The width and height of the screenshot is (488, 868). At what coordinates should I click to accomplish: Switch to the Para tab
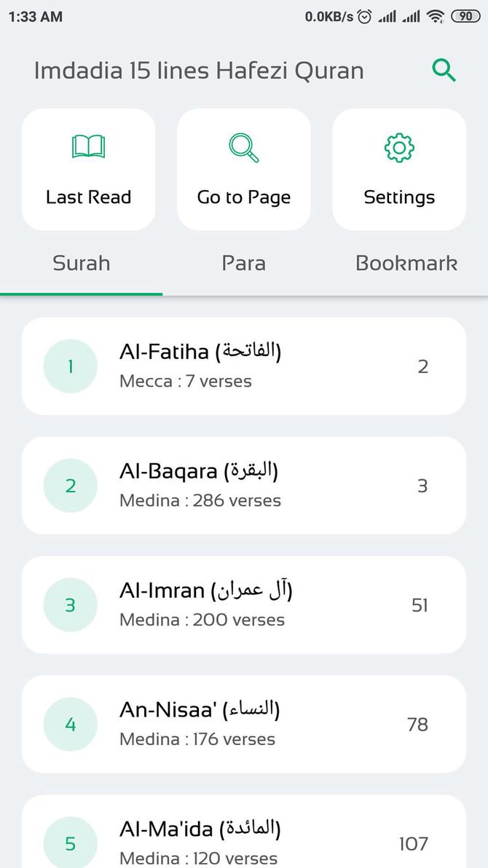pos(243,264)
